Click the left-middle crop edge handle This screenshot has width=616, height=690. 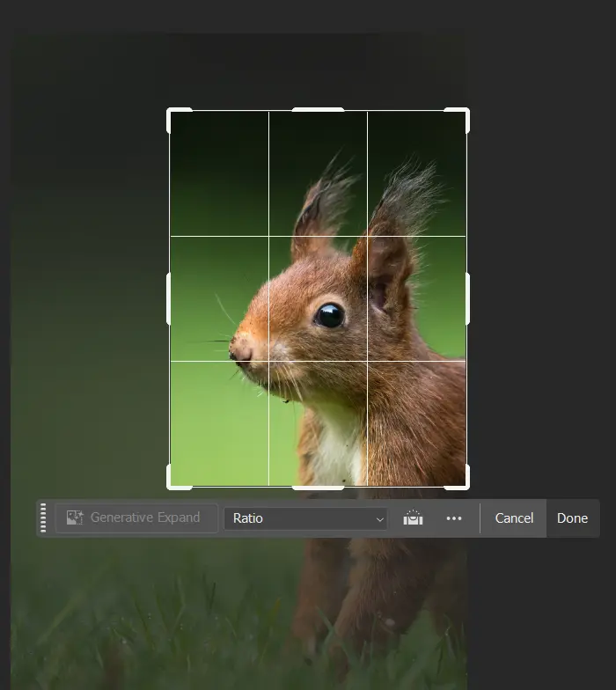pyautogui.click(x=169, y=298)
